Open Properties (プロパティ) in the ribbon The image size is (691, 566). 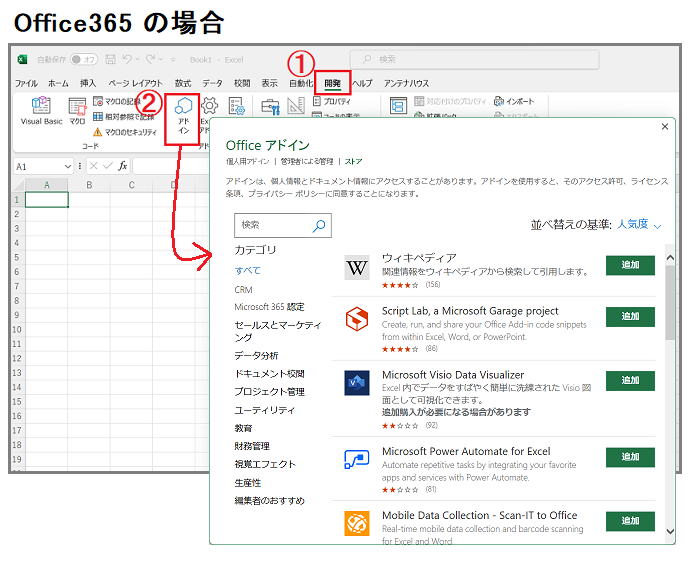[331, 101]
